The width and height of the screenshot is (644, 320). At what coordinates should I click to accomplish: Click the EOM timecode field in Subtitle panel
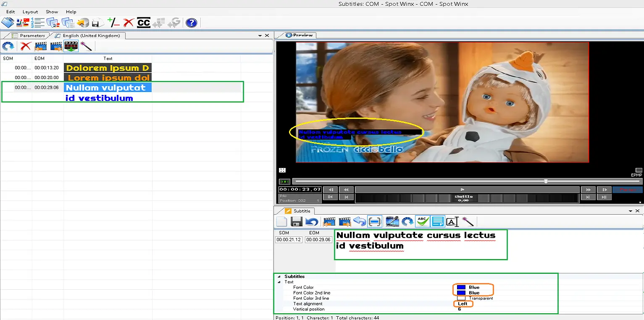pyautogui.click(x=318, y=240)
